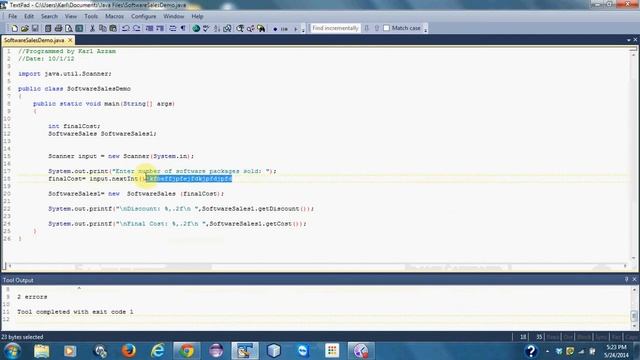Open the document tab list dropdown
Viewport: 640px width, 360px height.
629,40
